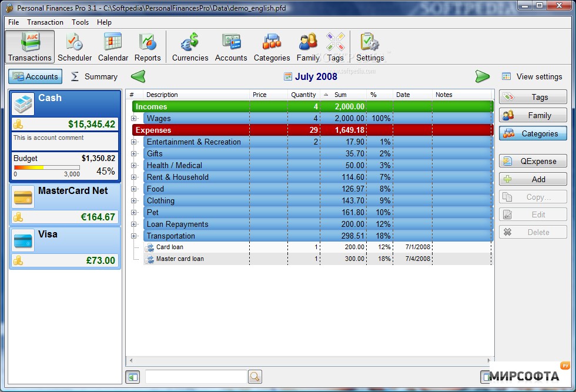576x392 pixels.
Task: Click coins icon next to €164.67
Action: click(18, 217)
